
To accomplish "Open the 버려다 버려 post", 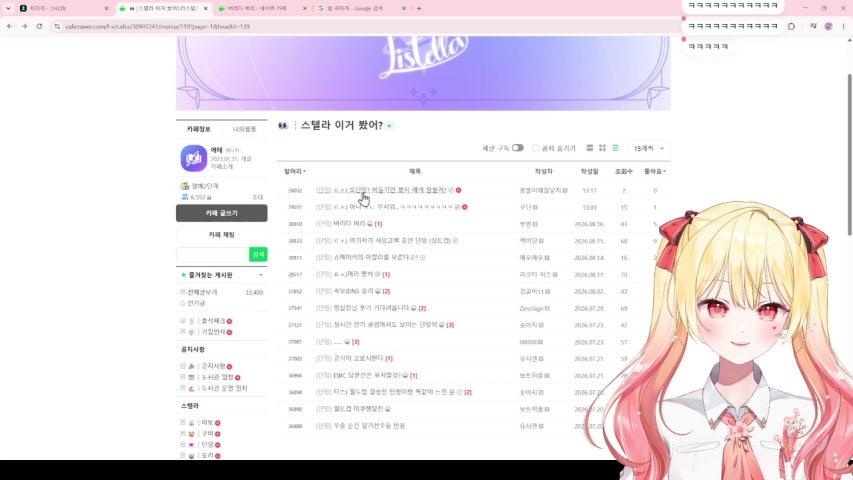I will [x=349, y=224].
